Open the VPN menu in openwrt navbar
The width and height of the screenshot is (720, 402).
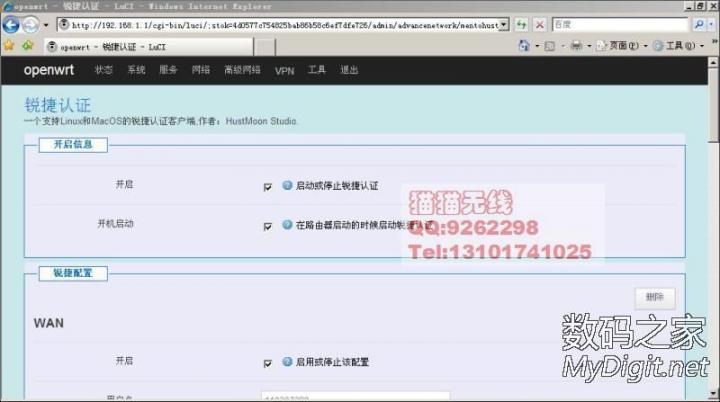coord(284,70)
